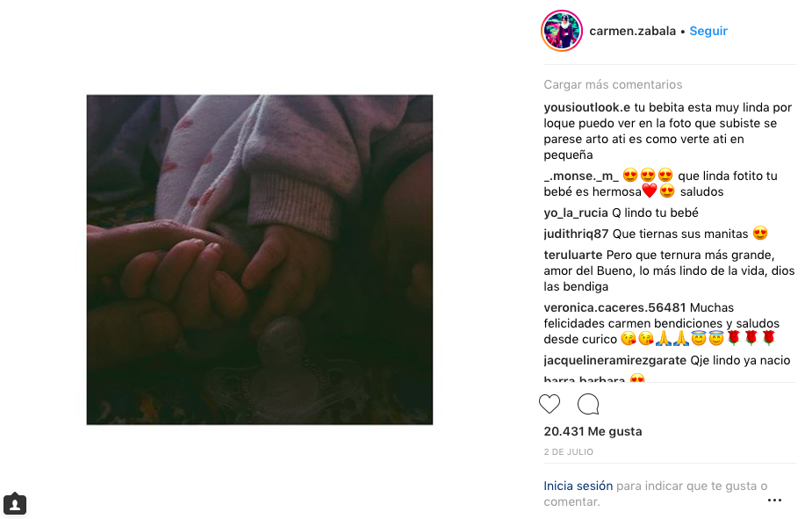This screenshot has width=812, height=519.
Task: Click the comment speech bubble icon
Action: click(x=588, y=404)
